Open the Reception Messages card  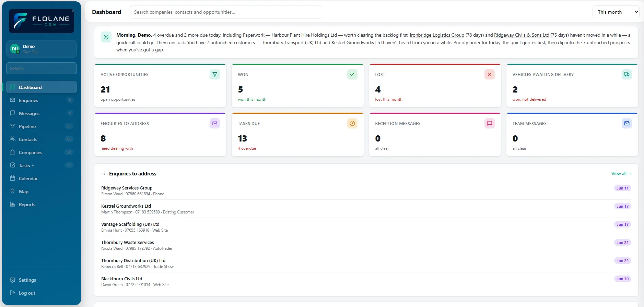click(435, 135)
